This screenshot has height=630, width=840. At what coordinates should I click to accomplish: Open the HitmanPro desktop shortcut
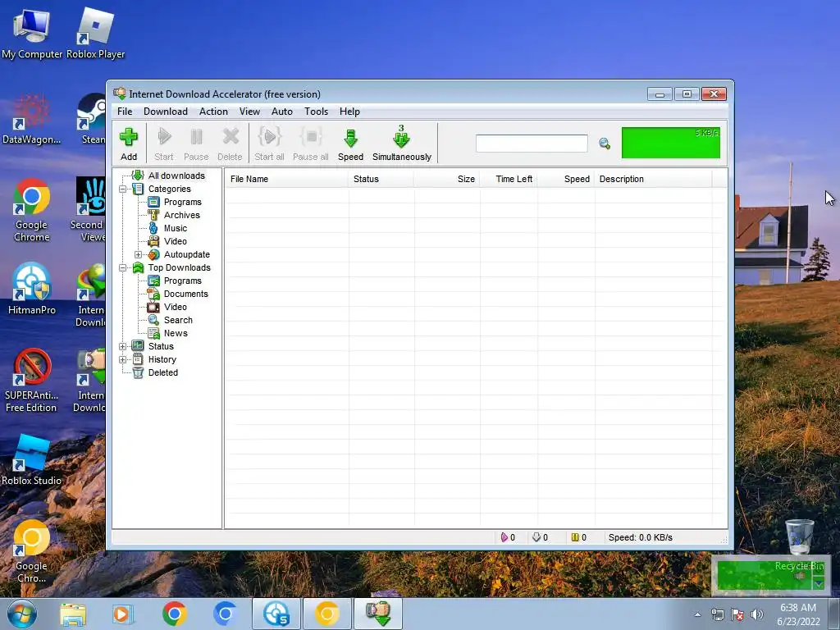coord(32,288)
